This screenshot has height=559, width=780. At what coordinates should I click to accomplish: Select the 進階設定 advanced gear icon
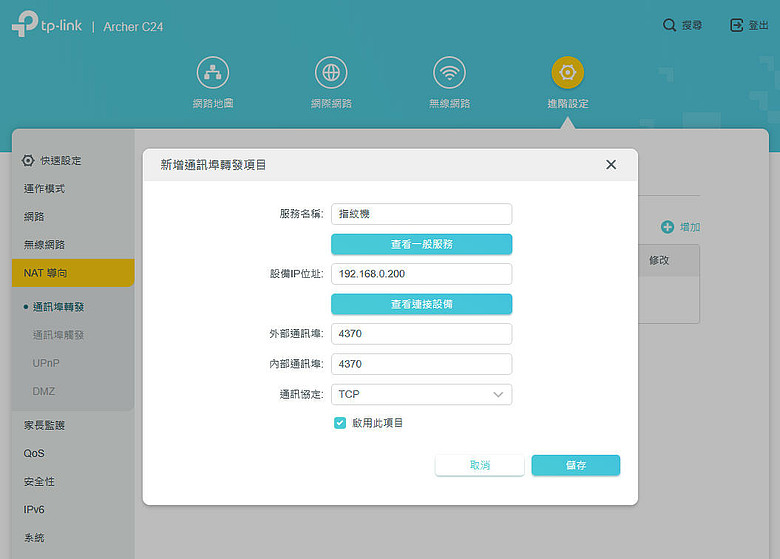coord(568,73)
